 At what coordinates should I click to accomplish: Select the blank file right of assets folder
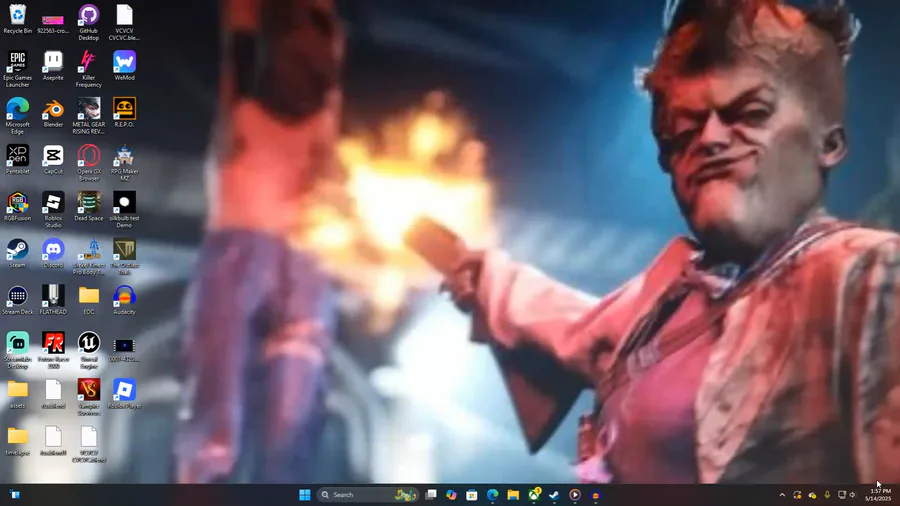coord(53,394)
